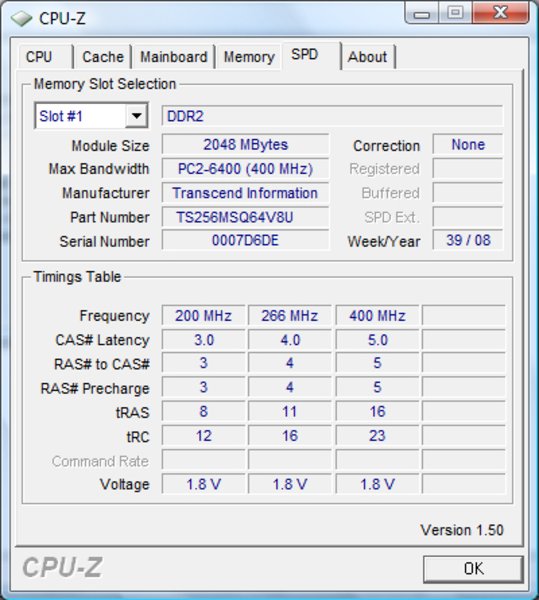Select the SPD tab
Viewport: 539px width, 600px height.
[311, 55]
